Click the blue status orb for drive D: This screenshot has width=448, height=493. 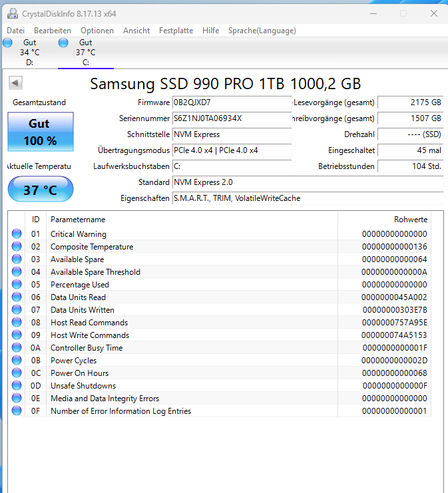pyautogui.click(x=7, y=43)
